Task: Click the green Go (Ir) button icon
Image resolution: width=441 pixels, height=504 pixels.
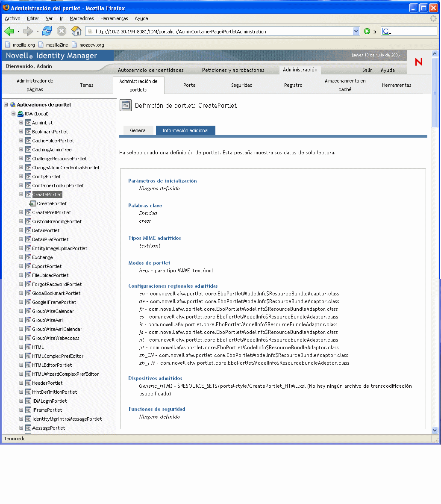Action: click(x=367, y=31)
